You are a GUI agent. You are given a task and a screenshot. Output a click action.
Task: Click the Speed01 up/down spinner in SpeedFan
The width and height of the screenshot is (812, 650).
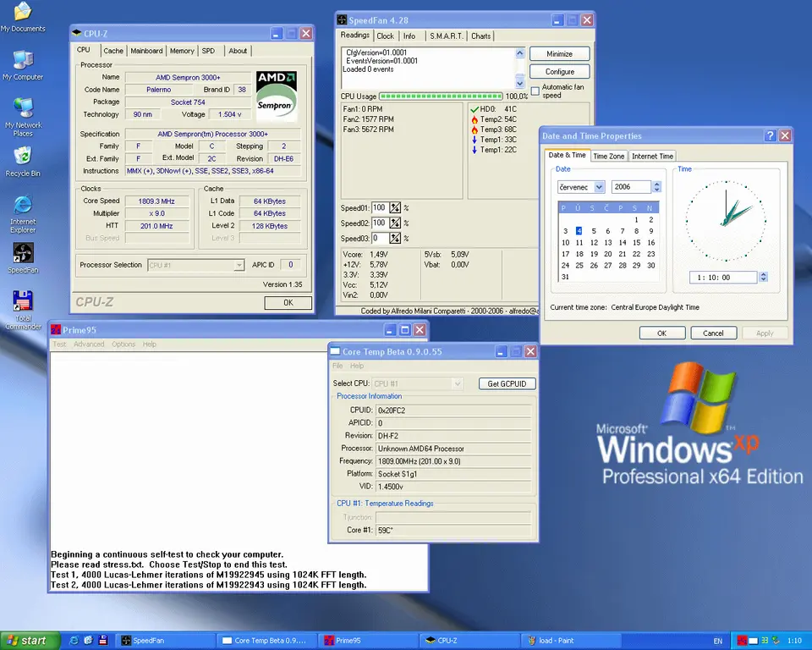(x=395, y=208)
